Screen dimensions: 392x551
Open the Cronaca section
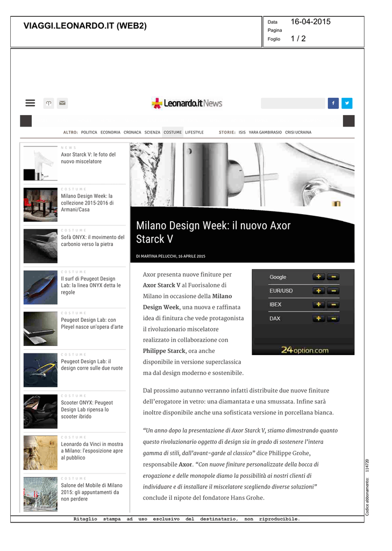coord(132,132)
